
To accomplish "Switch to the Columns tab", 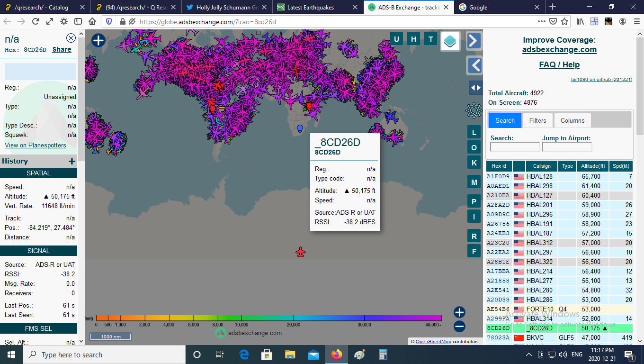I will 572,120.
